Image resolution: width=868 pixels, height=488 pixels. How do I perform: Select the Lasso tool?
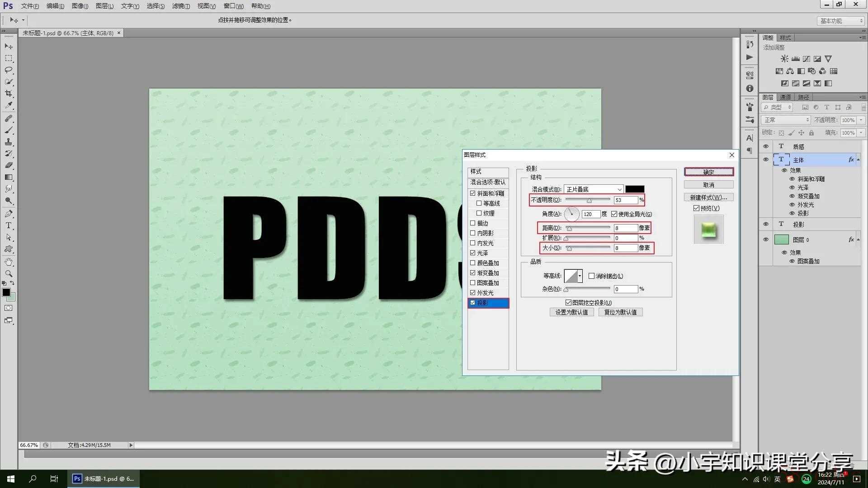coord(9,70)
